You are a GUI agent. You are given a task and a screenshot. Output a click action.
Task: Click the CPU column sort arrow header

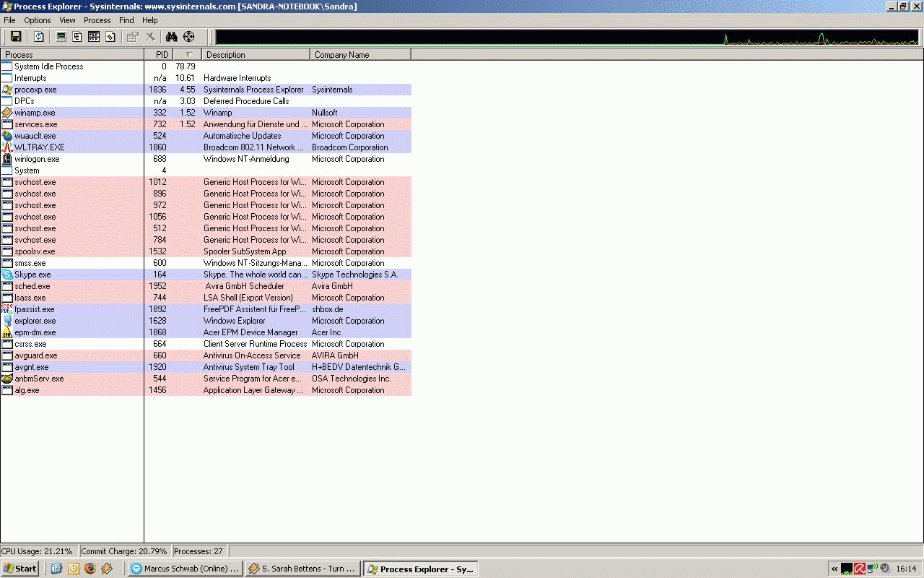point(188,55)
